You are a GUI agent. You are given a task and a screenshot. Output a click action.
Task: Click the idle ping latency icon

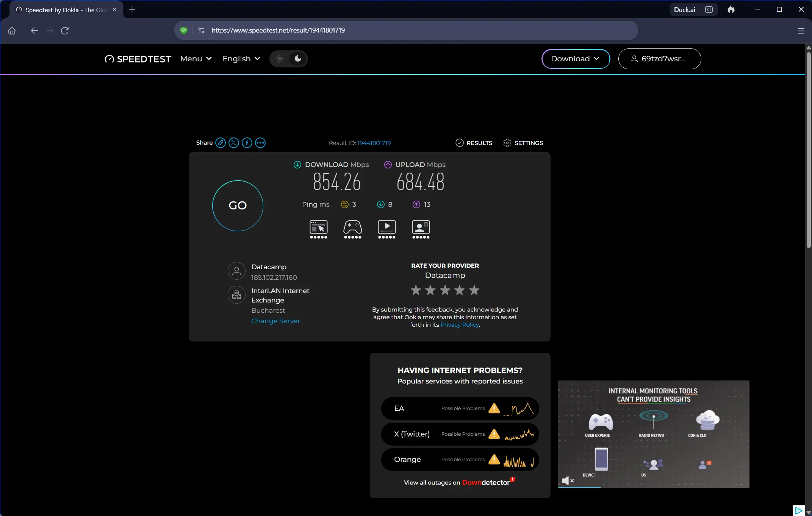(344, 204)
